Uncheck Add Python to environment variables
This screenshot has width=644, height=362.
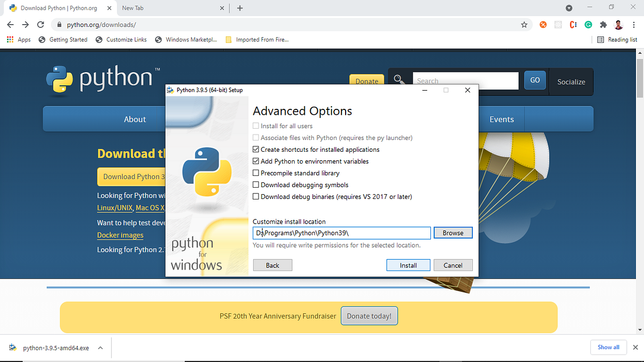tap(256, 161)
